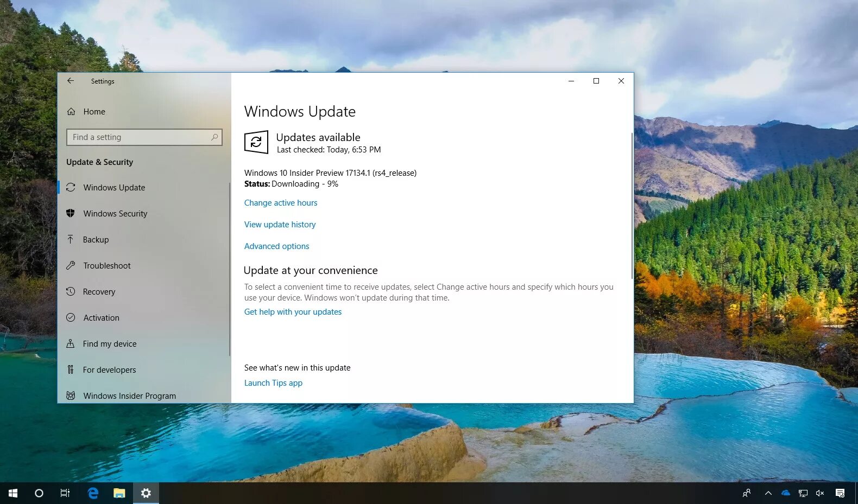858x504 pixels.
Task: Click the See what's new in this update text
Action: [x=297, y=367]
